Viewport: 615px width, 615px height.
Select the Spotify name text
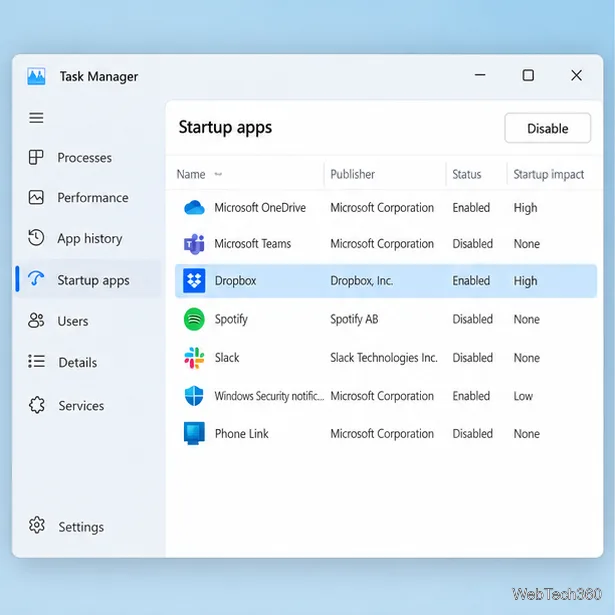[x=231, y=319]
